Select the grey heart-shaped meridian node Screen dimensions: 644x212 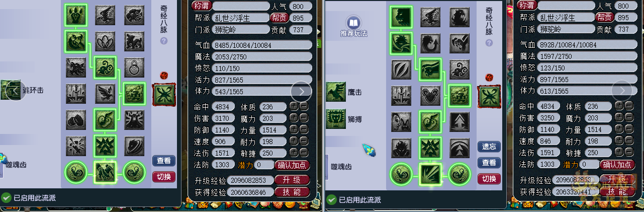pos(430,94)
